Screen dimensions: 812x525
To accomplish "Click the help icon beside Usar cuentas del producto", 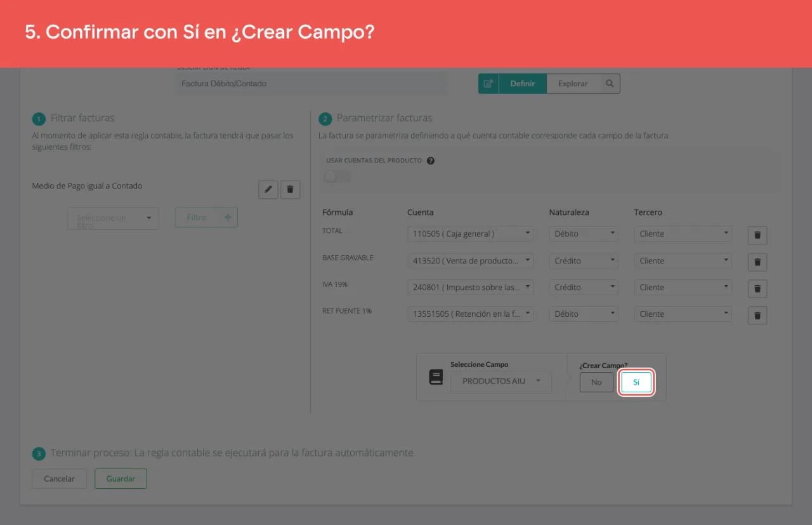I will 431,161.
